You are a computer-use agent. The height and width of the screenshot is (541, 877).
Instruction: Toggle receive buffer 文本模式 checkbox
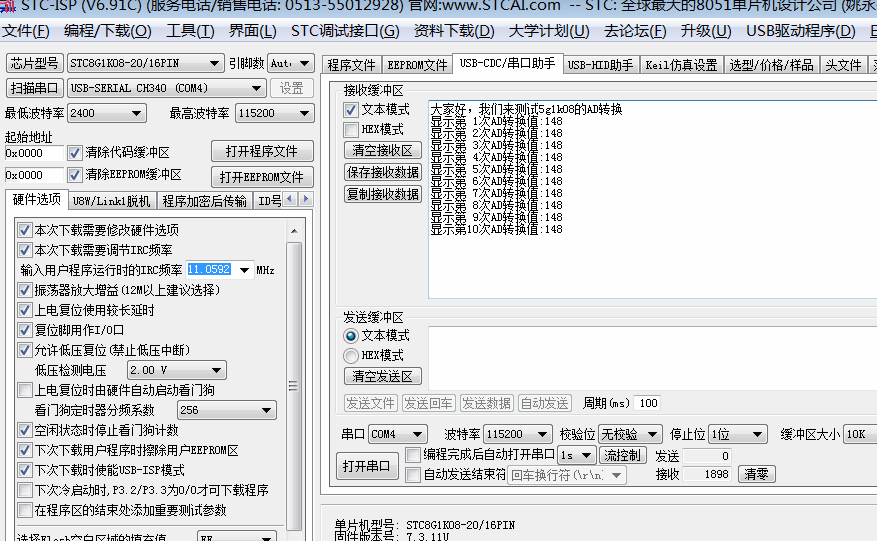click(x=351, y=110)
